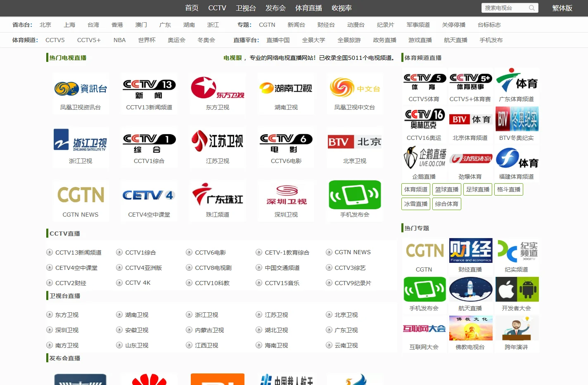The height and width of the screenshot is (385, 588).
Task: Open the CCTV9纪录片 list link
Action: tap(353, 283)
